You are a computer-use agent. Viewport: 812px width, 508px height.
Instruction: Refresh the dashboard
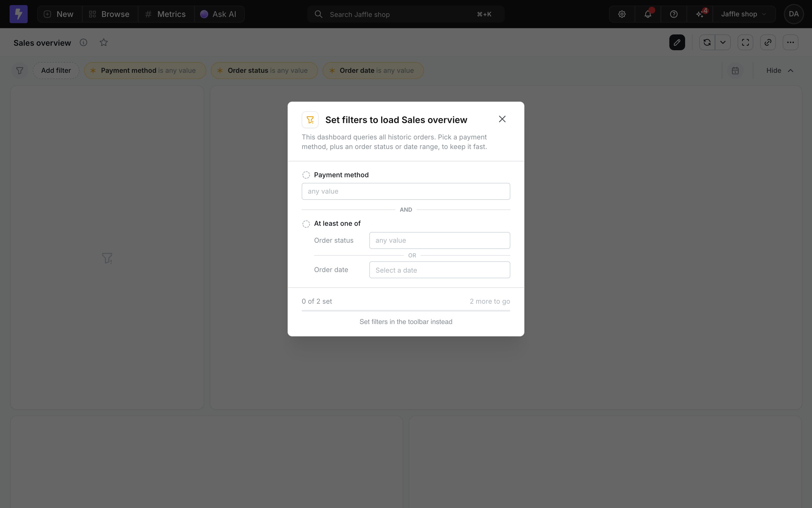tap(707, 42)
